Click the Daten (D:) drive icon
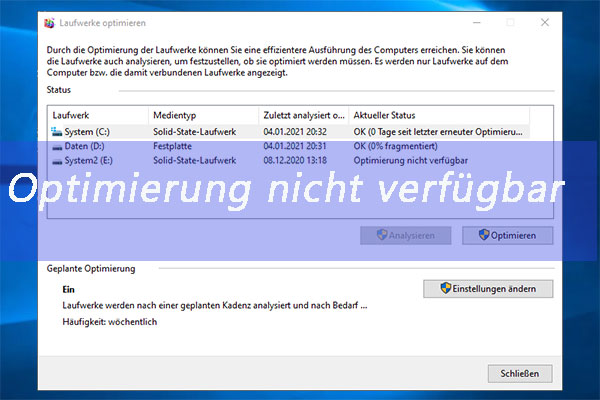Screen dimensions: 600x400 [57, 147]
